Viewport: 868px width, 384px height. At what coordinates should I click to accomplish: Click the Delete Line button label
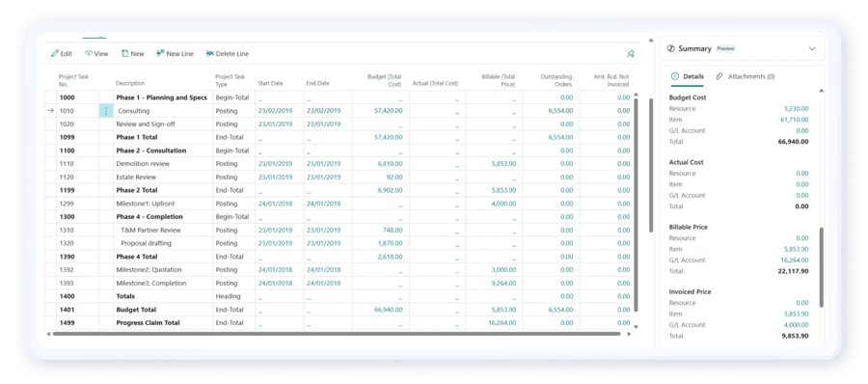pyautogui.click(x=232, y=54)
